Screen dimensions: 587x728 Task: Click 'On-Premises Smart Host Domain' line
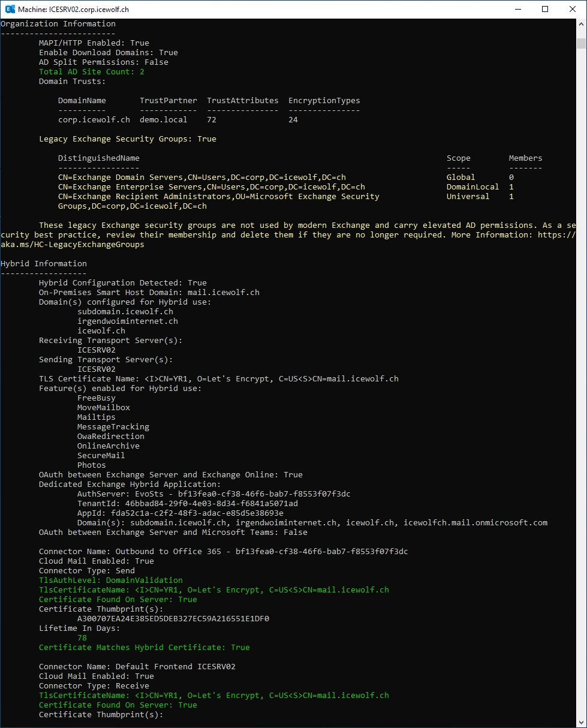click(149, 293)
